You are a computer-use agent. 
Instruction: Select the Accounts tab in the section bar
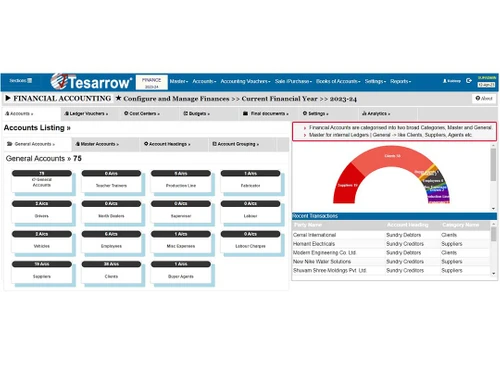[x=31, y=114]
